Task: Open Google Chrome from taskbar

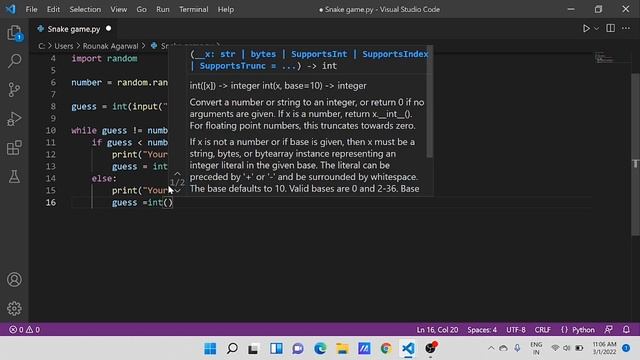Action: point(386,348)
